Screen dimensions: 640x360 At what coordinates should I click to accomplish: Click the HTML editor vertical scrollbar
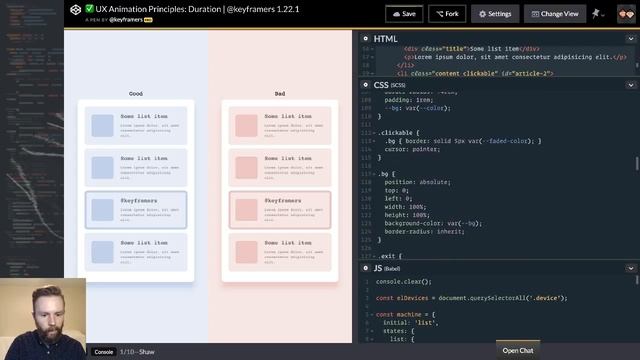[x=637, y=65]
